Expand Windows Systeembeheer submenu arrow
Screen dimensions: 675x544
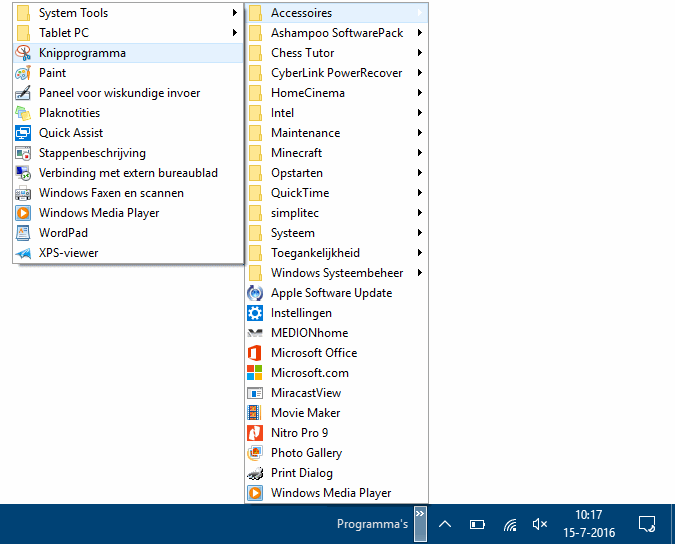420,273
